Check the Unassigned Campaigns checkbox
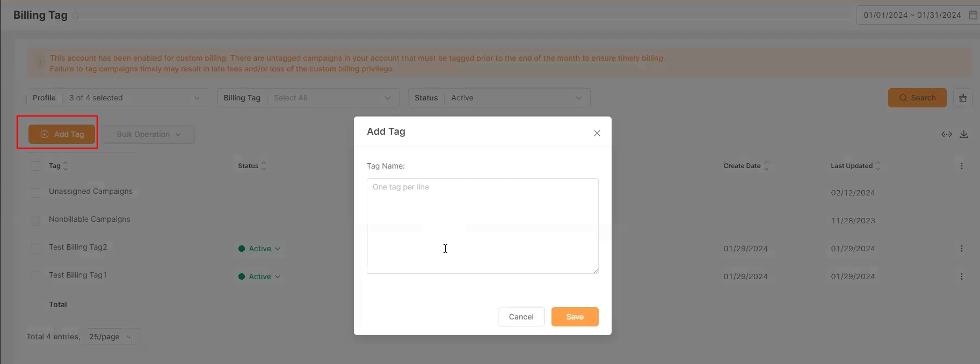Viewport: 980px width, 364px height. click(35, 192)
